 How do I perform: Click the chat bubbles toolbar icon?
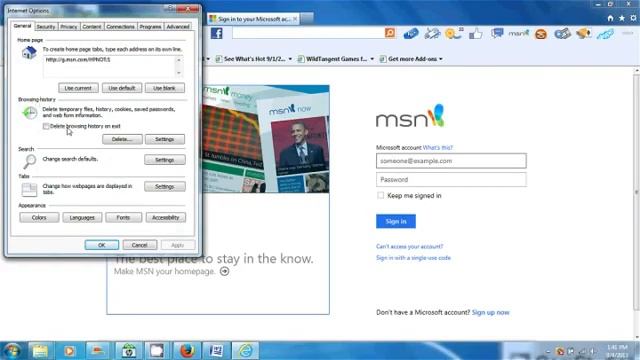coord(497,33)
